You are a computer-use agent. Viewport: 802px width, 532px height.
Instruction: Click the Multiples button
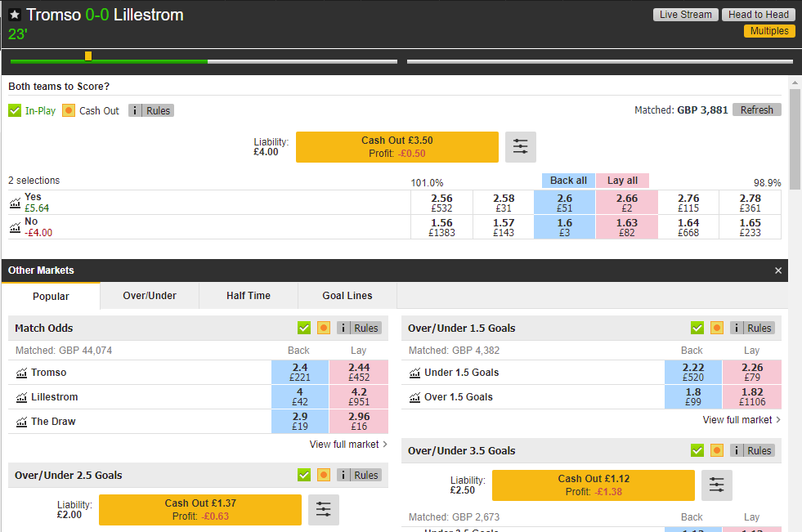click(769, 31)
